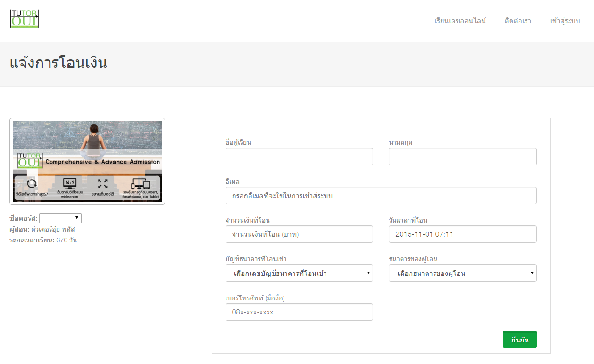
Task: Open the เรียนเลขออนไลน์ menu link
Action: (x=460, y=21)
